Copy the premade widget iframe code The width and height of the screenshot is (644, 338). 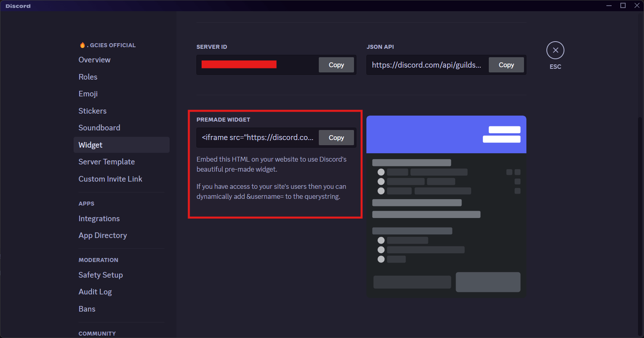pyautogui.click(x=336, y=138)
